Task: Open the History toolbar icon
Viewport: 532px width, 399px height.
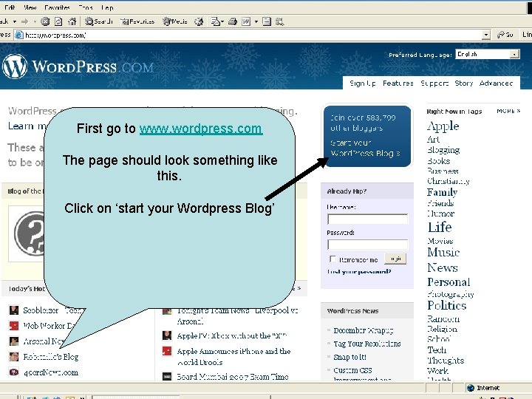Action: (x=199, y=21)
